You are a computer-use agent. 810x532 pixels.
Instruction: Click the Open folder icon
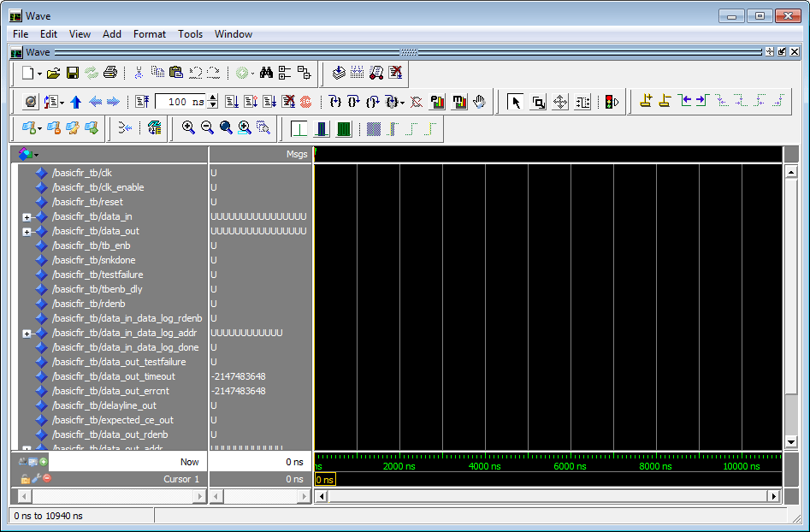[53, 74]
